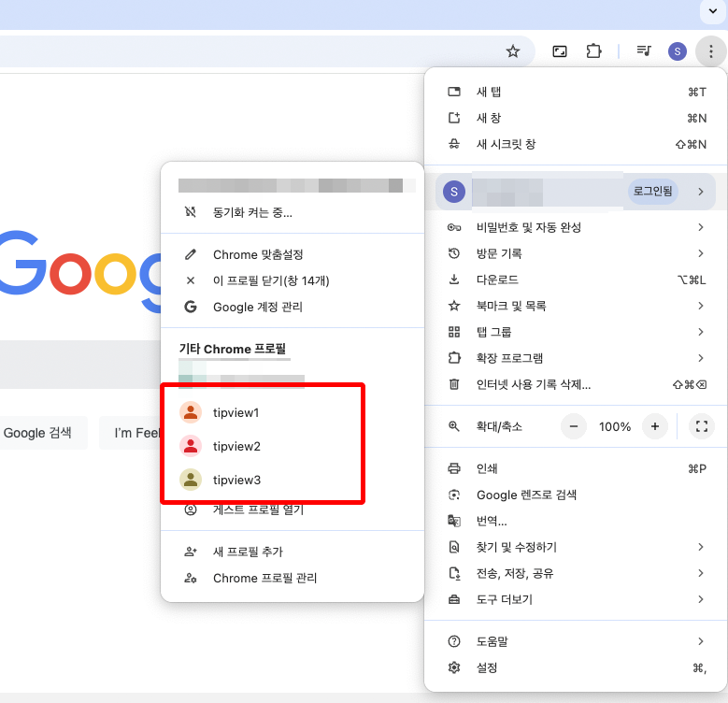The height and width of the screenshot is (703, 728).
Task: Expand 전송, 저장, 공유 submenu arrow
Action: coord(701,573)
